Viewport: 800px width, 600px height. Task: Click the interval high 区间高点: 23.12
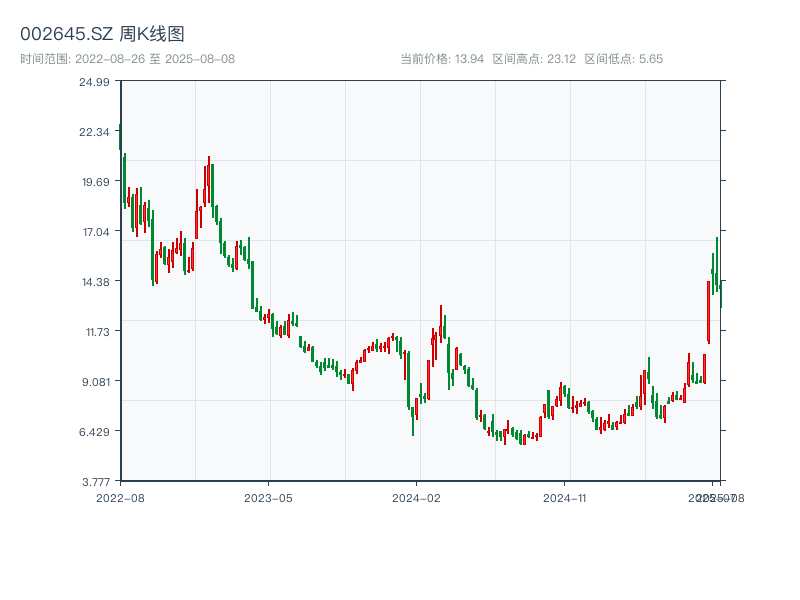(534, 59)
